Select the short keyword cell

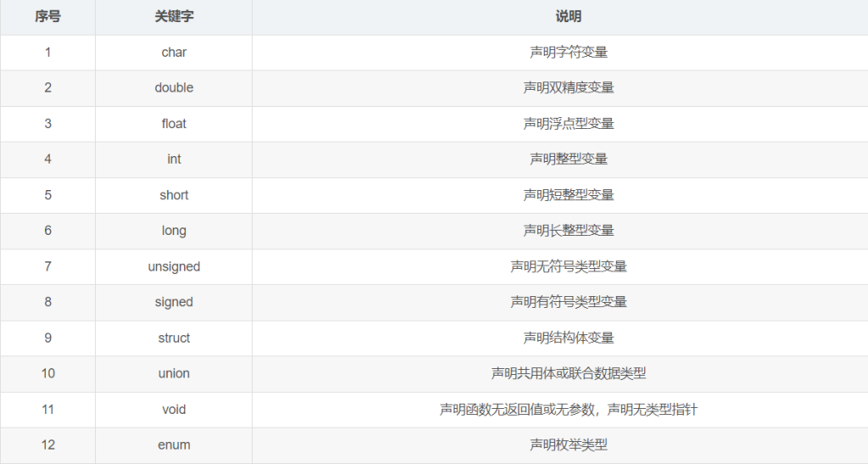tap(174, 195)
